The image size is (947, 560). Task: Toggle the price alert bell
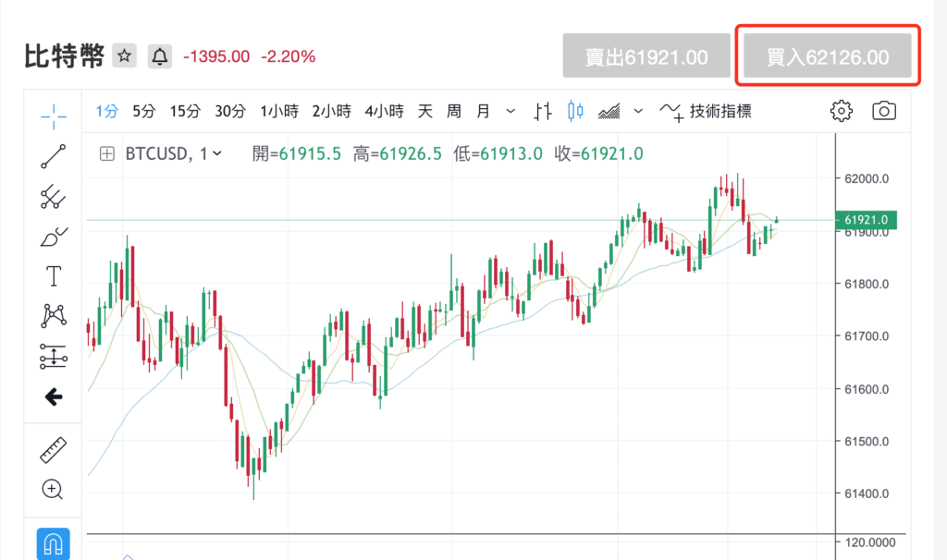pyautogui.click(x=160, y=56)
